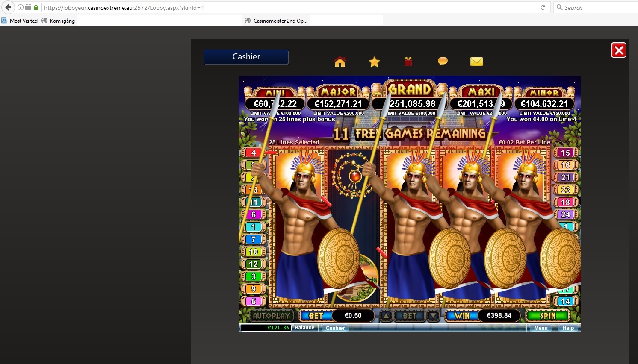Click the Free Games Remaining banner
The image size is (638, 364).
(410, 134)
